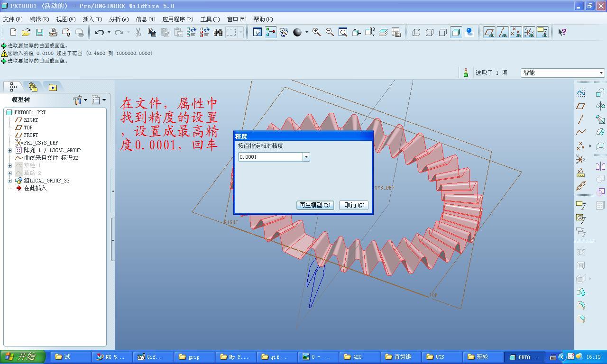Viewport: 607px width, 364px height.
Task: Save the current model
Action: coord(39,32)
